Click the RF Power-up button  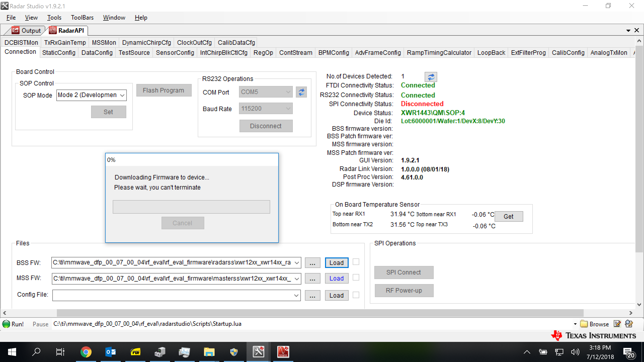pos(404,290)
